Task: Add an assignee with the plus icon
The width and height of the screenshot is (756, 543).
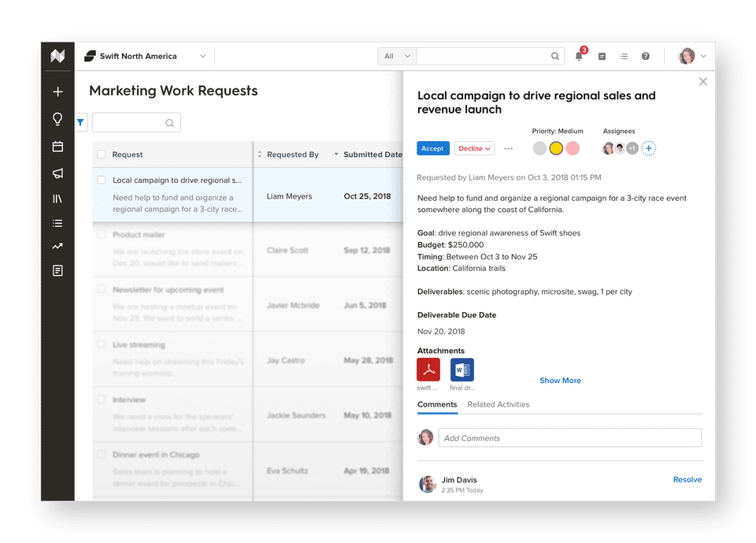Action: coord(649,148)
